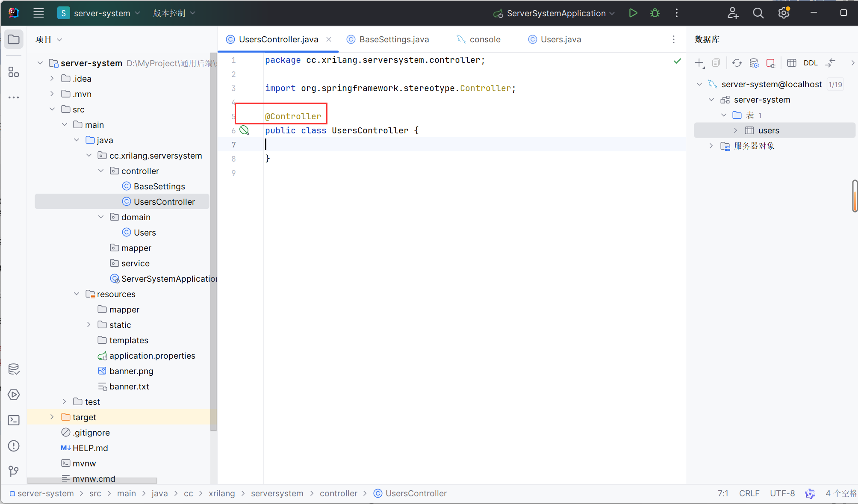
Task: Open the Database tool window in left sidebar
Action: pos(14,369)
